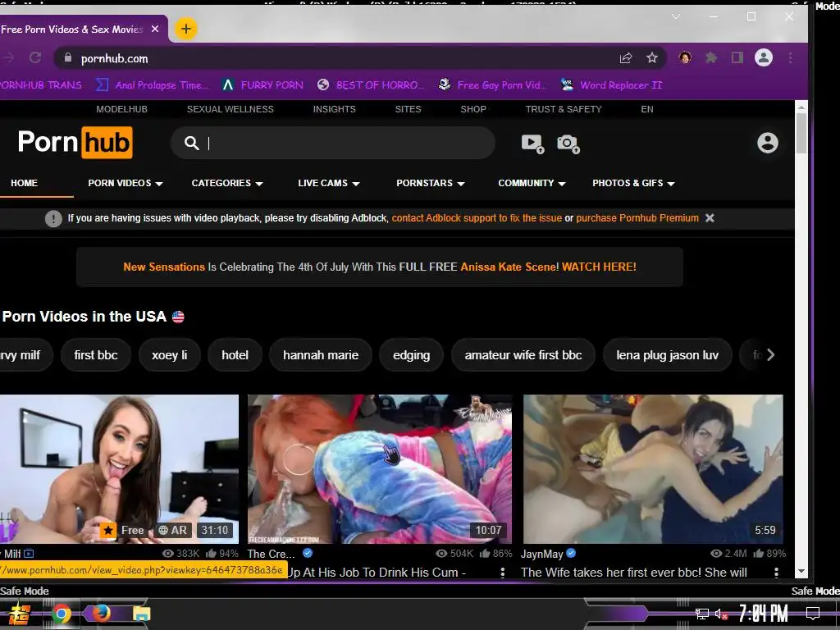Click the site logo
This screenshot has height=630, width=840.
tap(75, 143)
